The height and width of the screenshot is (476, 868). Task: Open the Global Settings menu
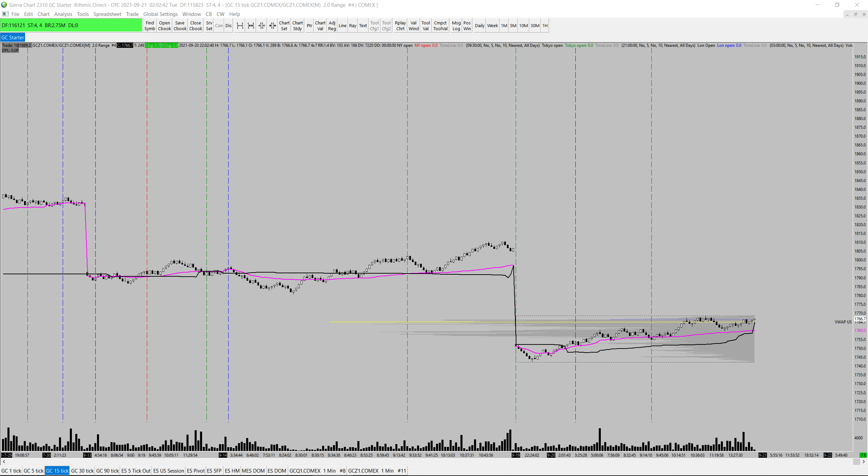pos(160,14)
